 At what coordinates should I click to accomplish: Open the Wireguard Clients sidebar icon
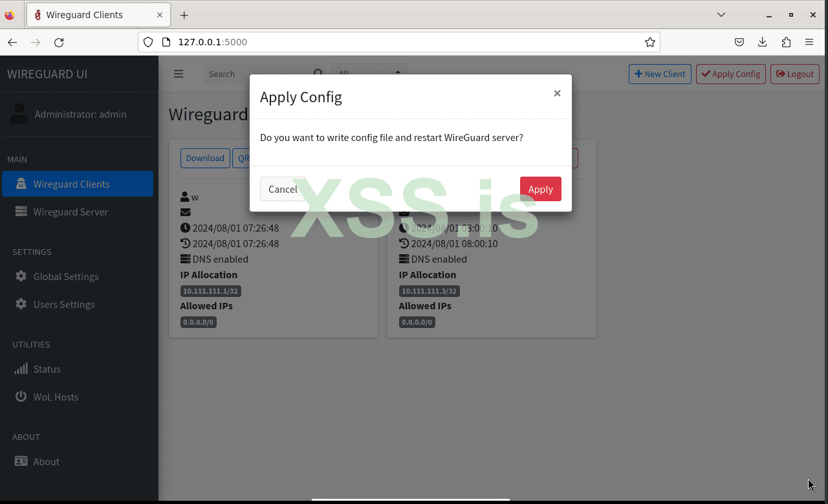pos(21,184)
